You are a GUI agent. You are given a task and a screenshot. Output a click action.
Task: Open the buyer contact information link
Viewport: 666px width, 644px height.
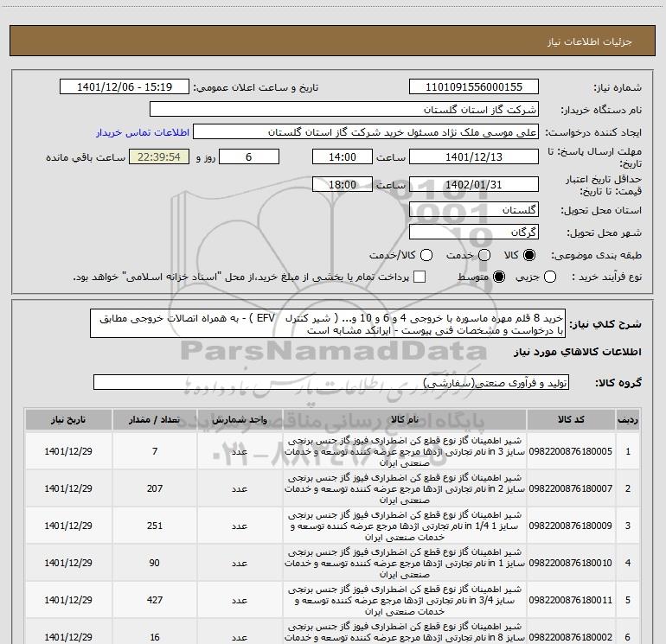(x=143, y=132)
